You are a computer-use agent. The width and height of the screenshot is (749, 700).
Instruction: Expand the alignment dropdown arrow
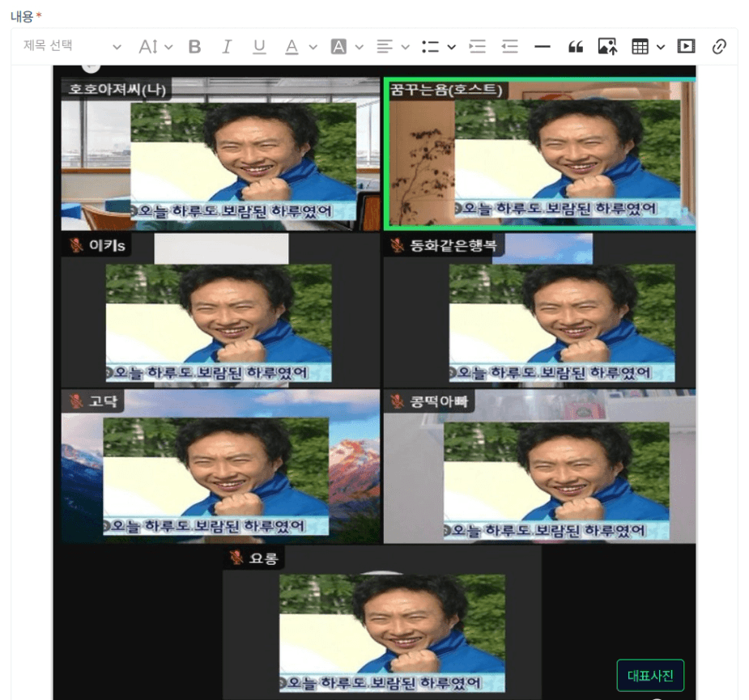point(406,47)
